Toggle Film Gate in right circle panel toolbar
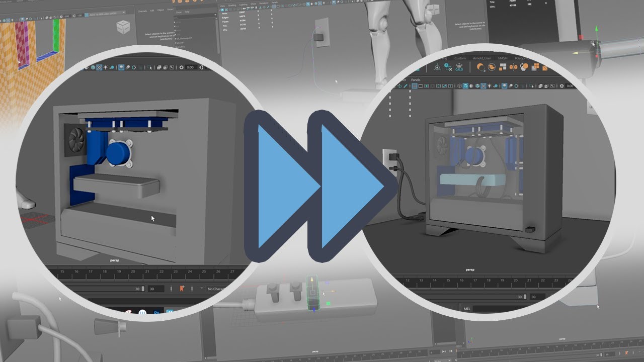This screenshot has width=644, height=362. (421, 85)
